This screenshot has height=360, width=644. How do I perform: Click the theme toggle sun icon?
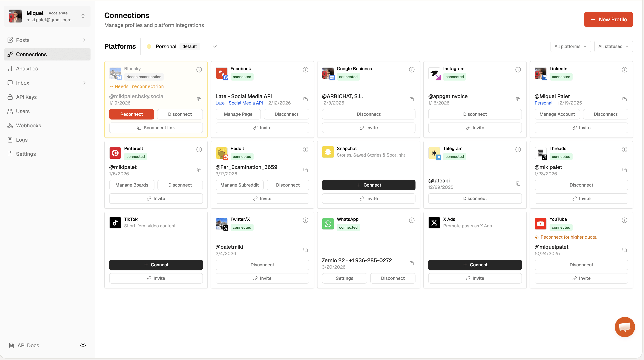pyautogui.click(x=83, y=345)
